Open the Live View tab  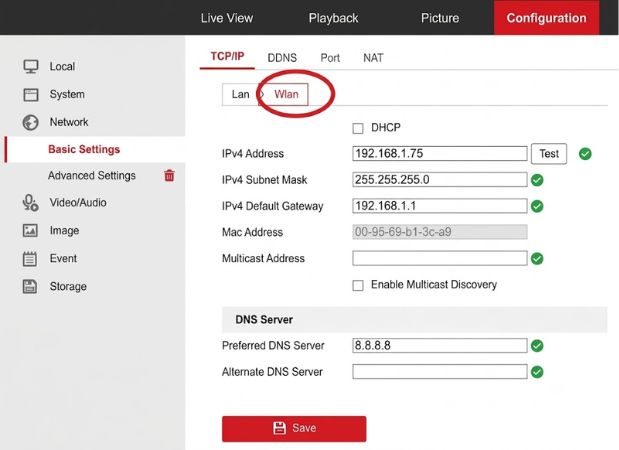pyautogui.click(x=227, y=18)
